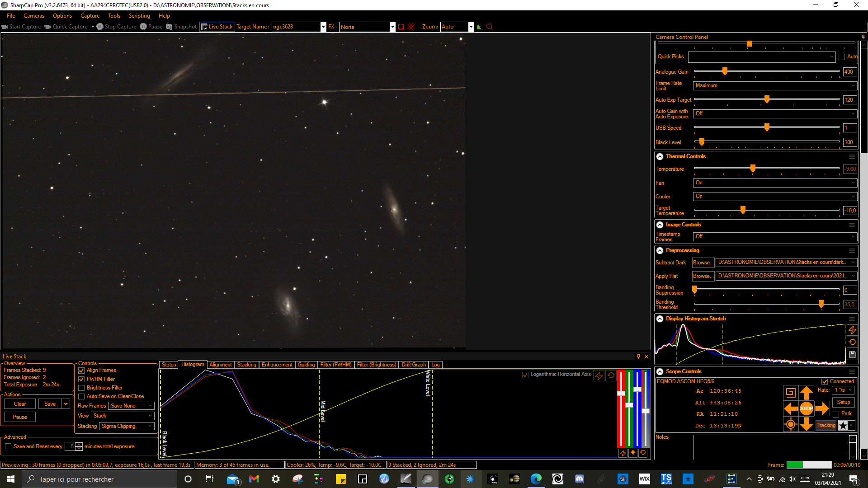Collapse the Thermal Controls section
868x488 pixels.
coord(660,157)
